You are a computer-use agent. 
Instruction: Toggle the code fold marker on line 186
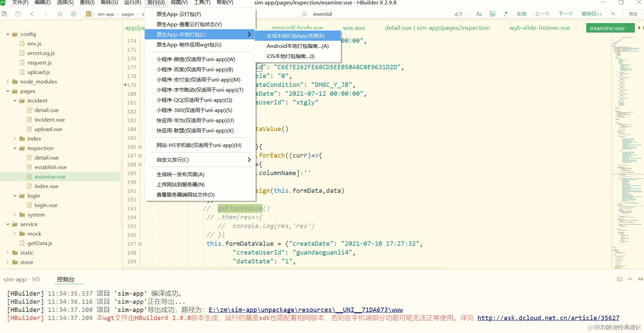pos(140,147)
